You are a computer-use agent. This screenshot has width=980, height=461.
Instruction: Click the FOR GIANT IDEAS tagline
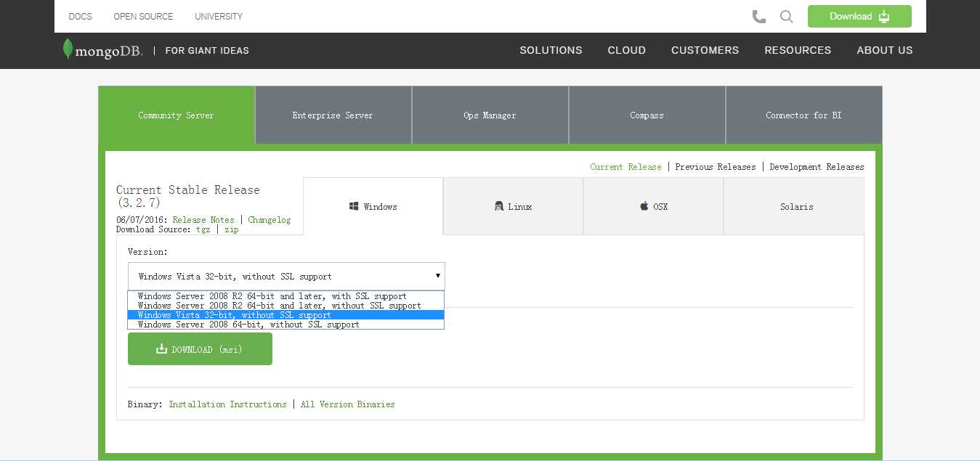(x=207, y=51)
